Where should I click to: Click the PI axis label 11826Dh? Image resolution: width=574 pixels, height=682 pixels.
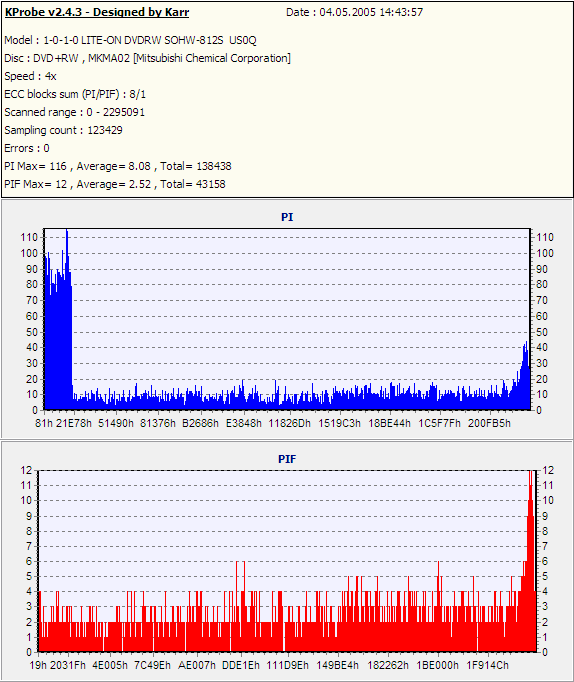tap(290, 423)
